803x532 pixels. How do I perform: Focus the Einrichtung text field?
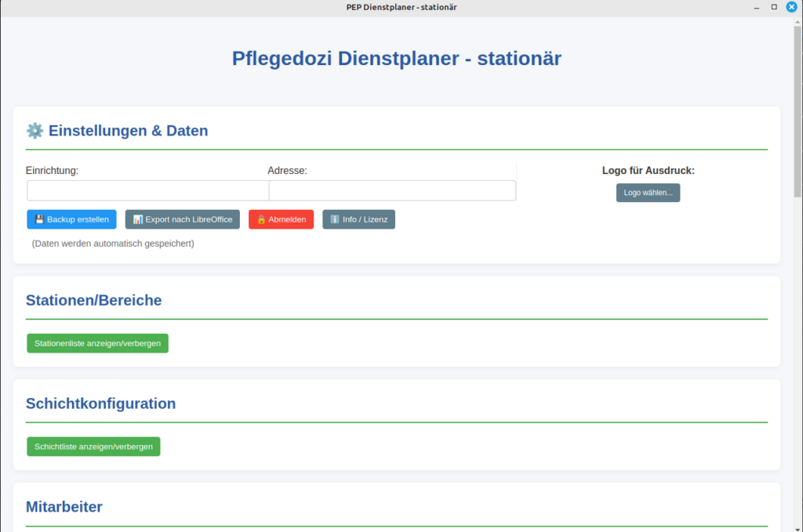pyautogui.click(x=147, y=190)
